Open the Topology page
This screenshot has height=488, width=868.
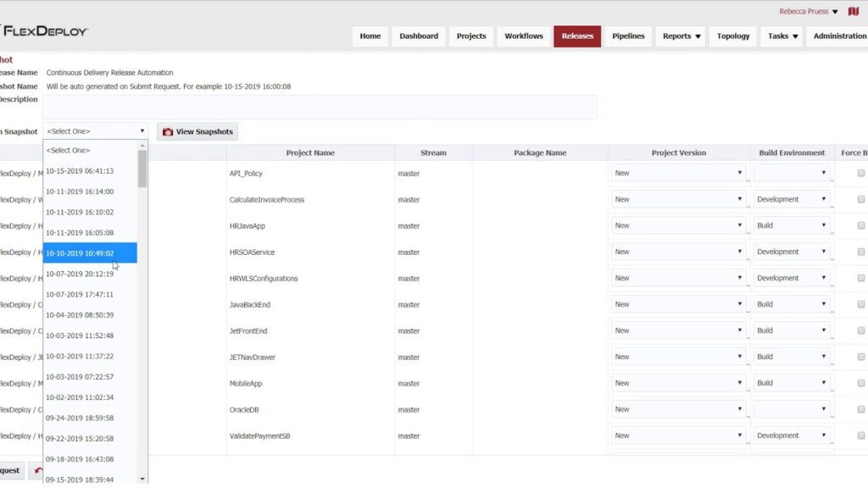point(732,36)
